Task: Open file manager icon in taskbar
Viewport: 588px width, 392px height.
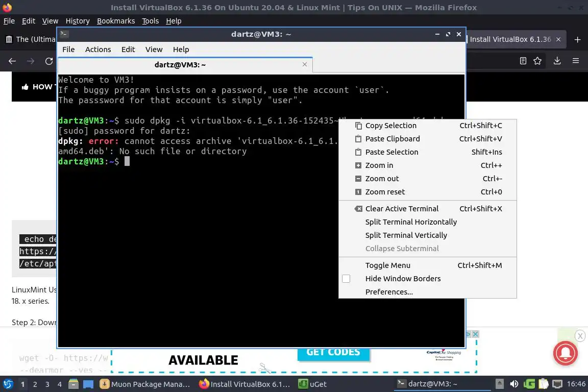Action: pos(73,384)
